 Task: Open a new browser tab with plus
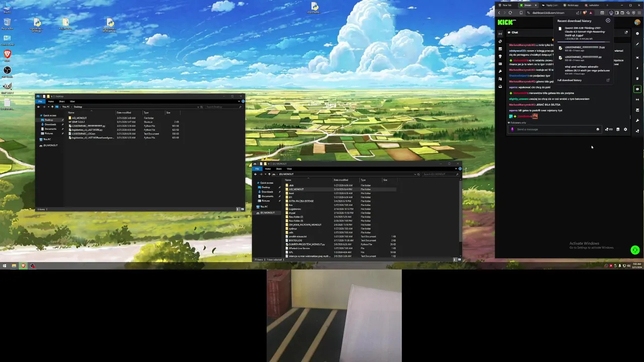[x=607, y=5]
